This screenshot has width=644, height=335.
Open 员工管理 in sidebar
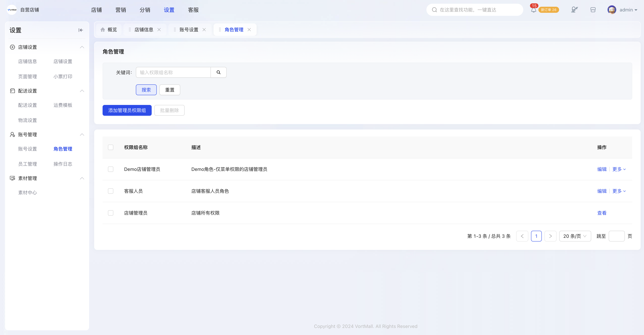28,164
